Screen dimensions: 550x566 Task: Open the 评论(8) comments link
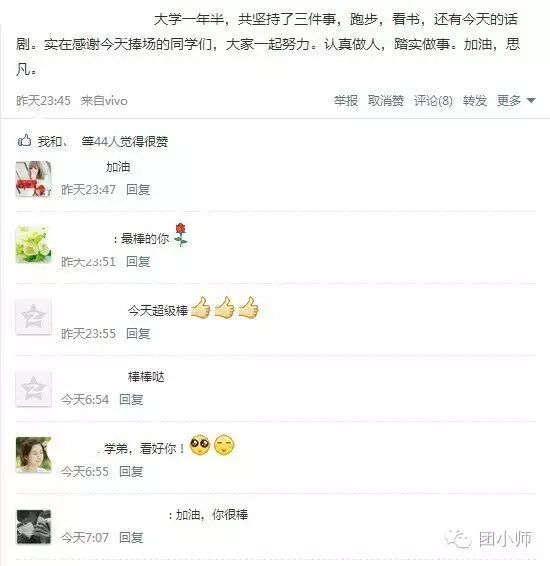click(433, 100)
